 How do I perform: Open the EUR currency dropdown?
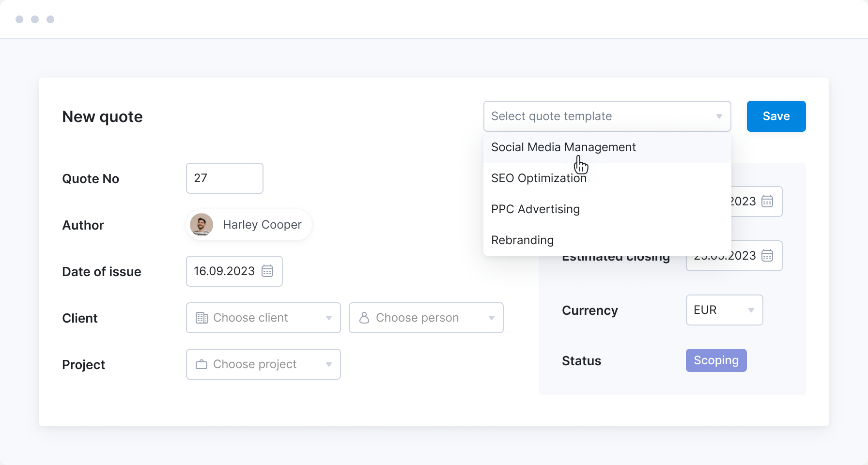(724, 310)
